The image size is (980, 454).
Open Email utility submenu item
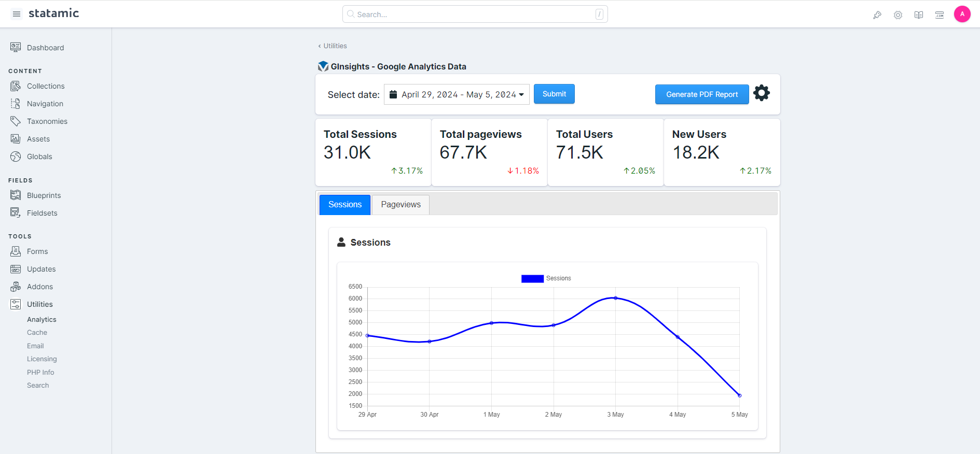(x=35, y=346)
